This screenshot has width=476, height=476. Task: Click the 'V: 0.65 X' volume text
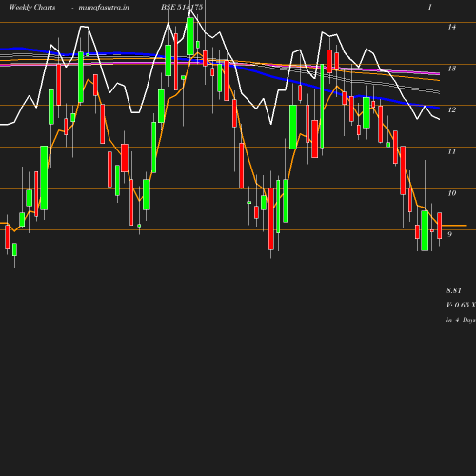[x=461, y=305]
